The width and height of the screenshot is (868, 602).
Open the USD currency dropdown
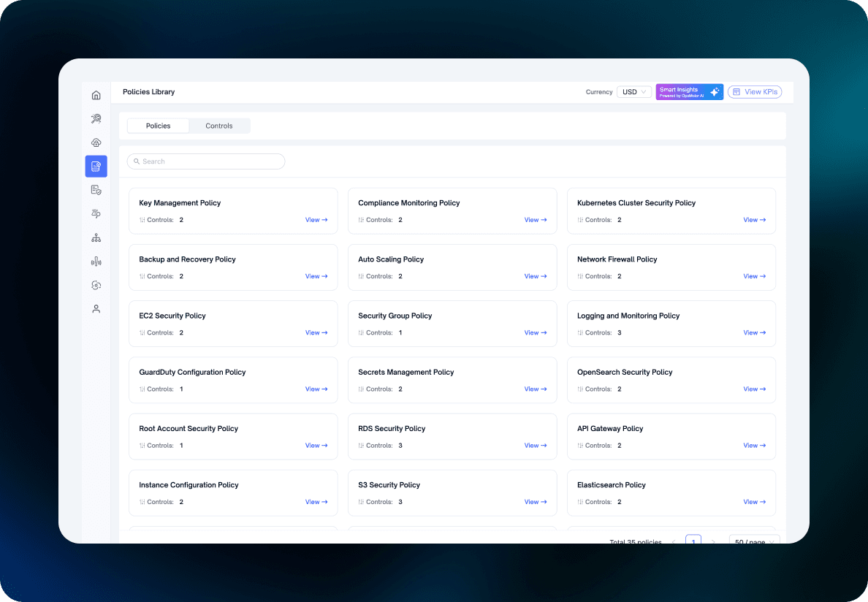[634, 92]
